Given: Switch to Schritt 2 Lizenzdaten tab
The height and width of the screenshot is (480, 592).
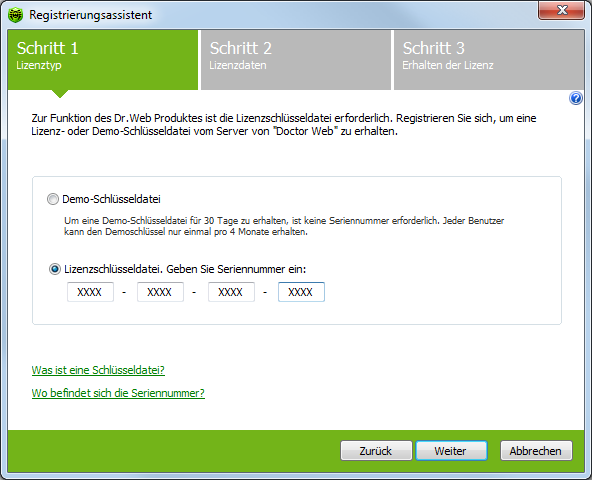Looking at the screenshot, I should (x=296, y=60).
